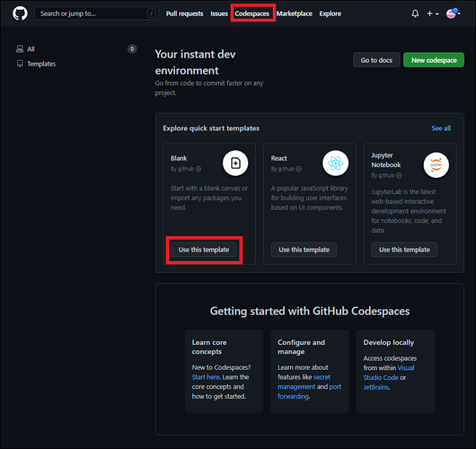Screen dimensions: 476x449
Task: Click the Learn core concepts heading
Action: click(x=209, y=347)
